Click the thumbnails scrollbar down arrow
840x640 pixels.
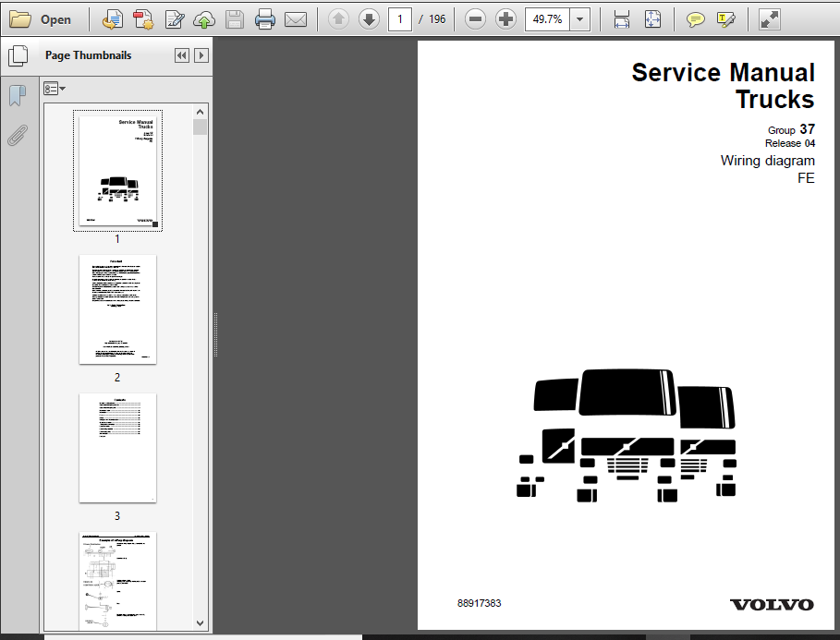click(200, 623)
